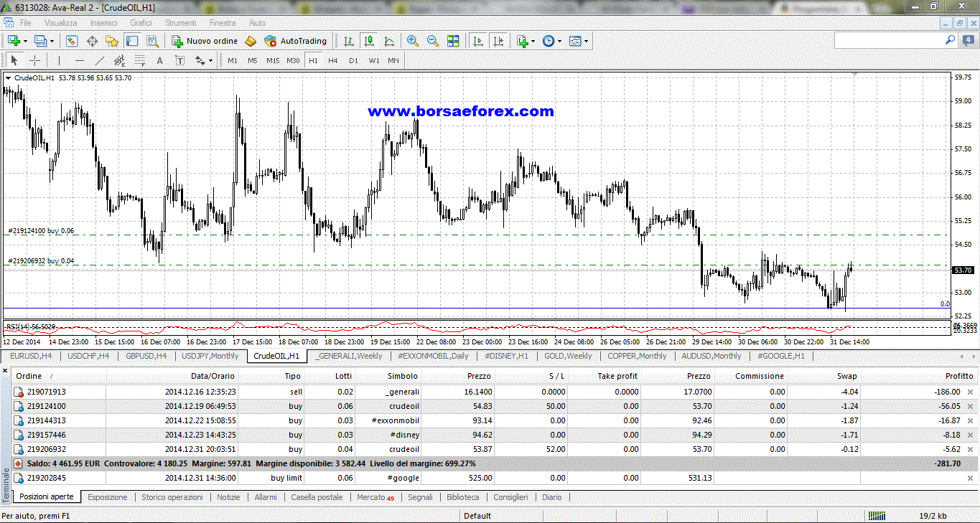Tile chart windows with the tile icon
The height and width of the screenshot is (523, 980).
coord(453,41)
